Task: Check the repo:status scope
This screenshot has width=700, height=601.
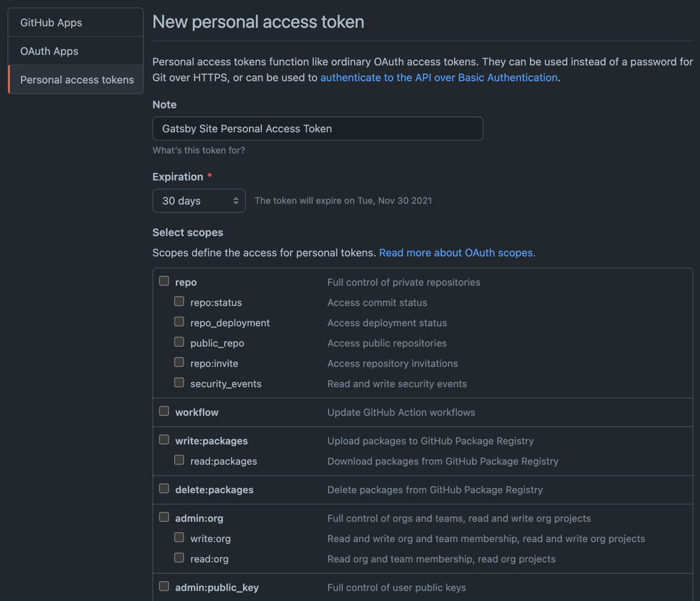Action: (x=179, y=301)
